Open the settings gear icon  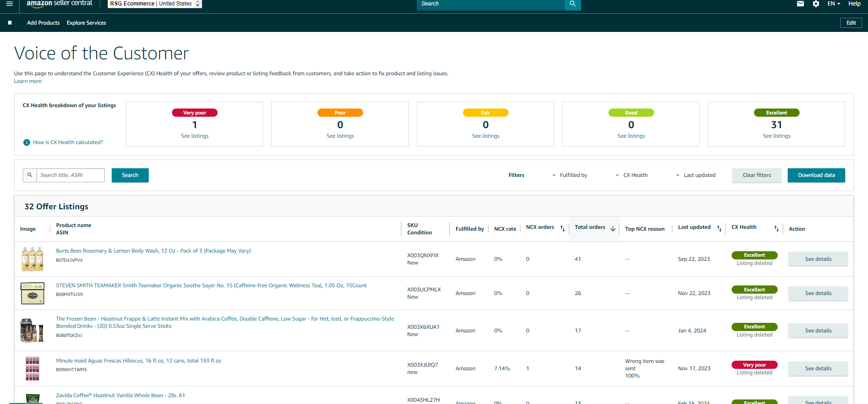click(x=816, y=4)
